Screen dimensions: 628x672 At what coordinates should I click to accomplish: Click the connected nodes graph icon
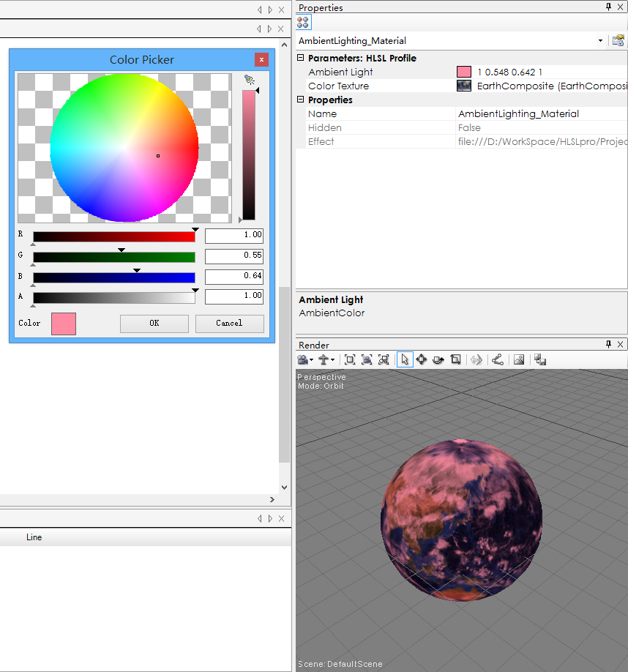(x=497, y=359)
